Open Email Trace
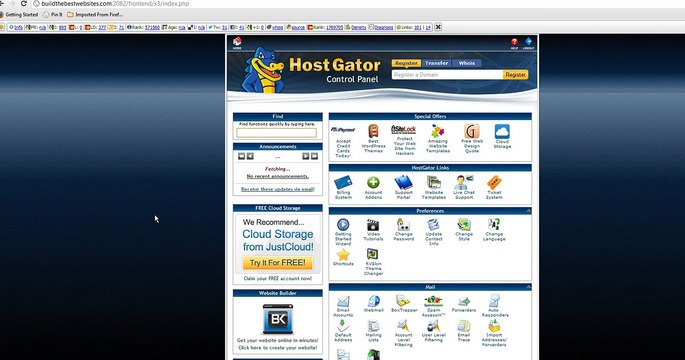Viewport: 685px width, 360px height. [464, 331]
